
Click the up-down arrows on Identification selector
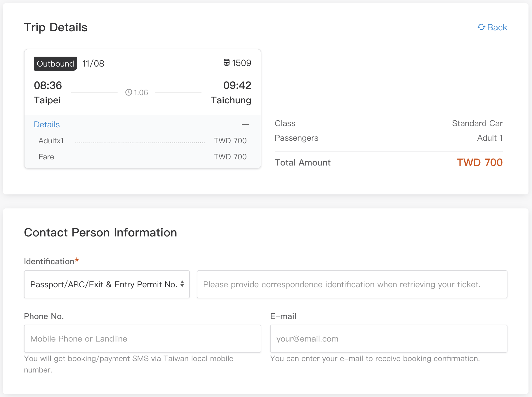(182, 284)
